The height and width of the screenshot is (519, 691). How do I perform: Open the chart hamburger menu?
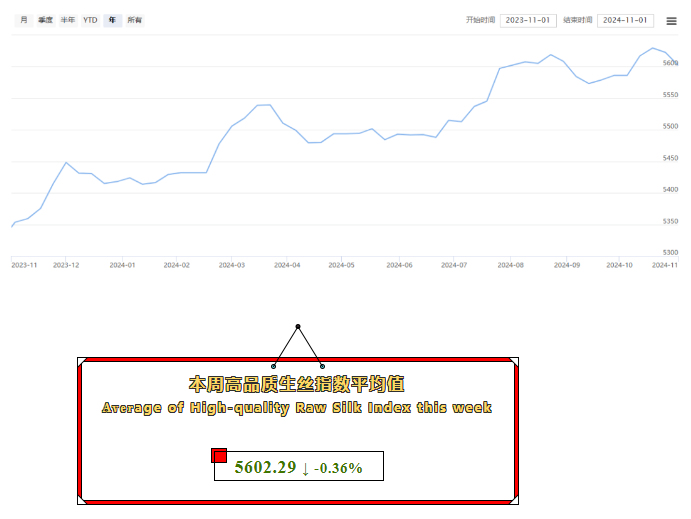pos(672,20)
